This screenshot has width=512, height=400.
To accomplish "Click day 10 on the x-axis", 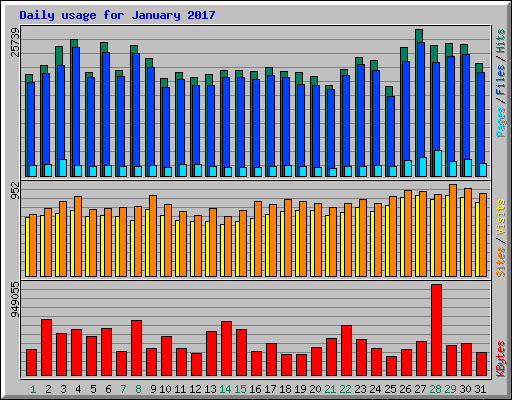I will coord(165,389).
